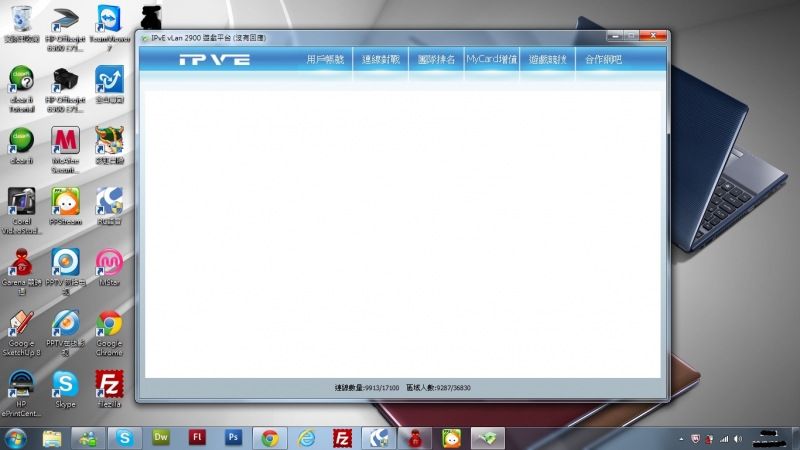Select the MStar desktop icon
The height and width of the screenshot is (450, 800).
(109, 267)
